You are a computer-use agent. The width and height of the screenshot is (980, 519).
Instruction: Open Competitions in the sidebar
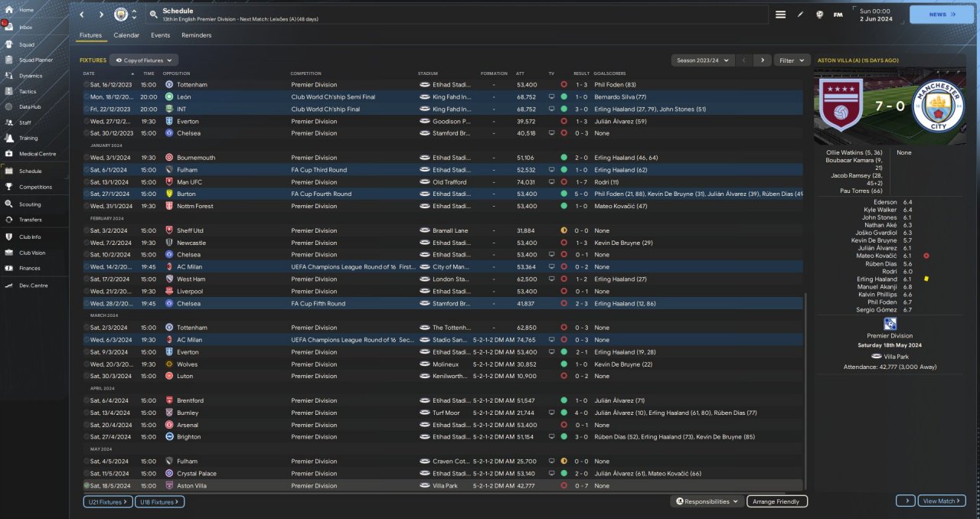click(35, 187)
